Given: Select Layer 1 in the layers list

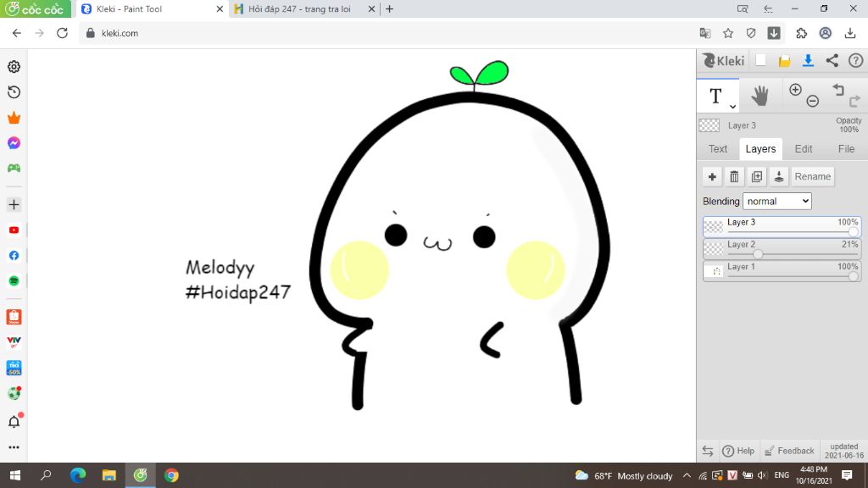Looking at the screenshot, I should point(782,270).
